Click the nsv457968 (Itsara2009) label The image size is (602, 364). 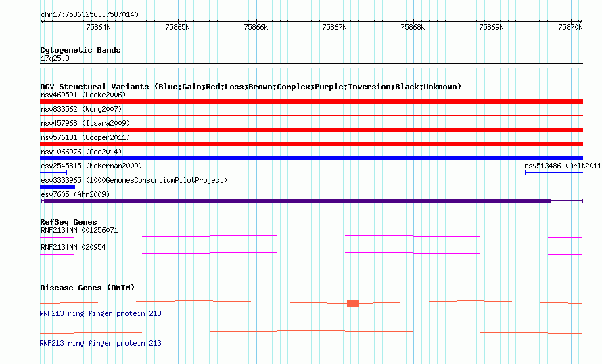(85, 123)
